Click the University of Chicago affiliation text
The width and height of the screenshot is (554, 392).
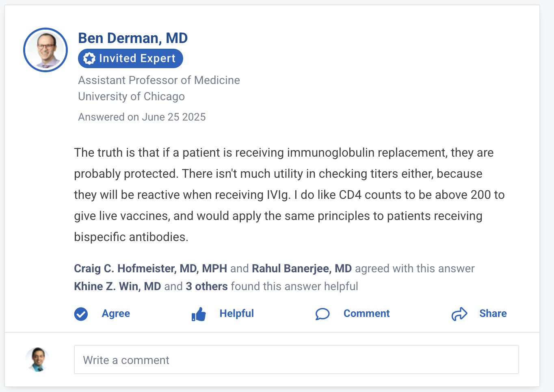[x=132, y=97]
